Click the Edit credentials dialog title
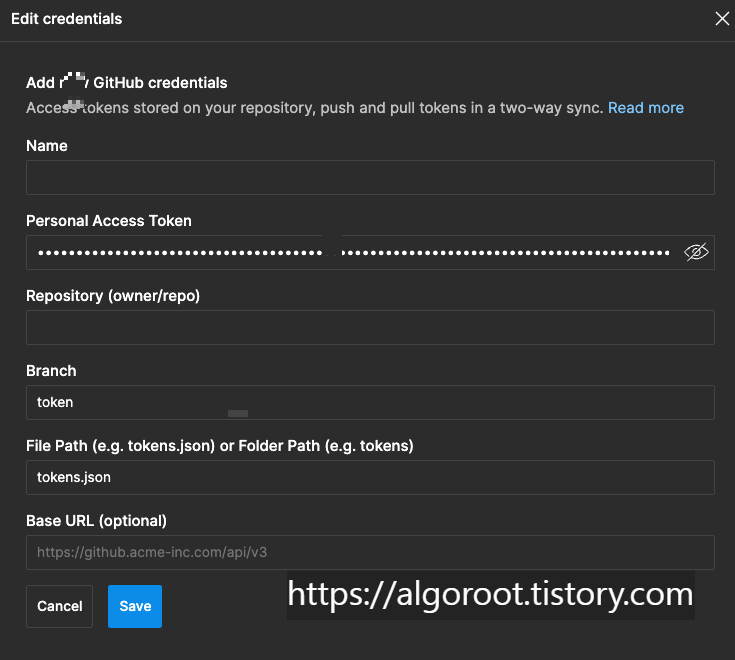 67,19
